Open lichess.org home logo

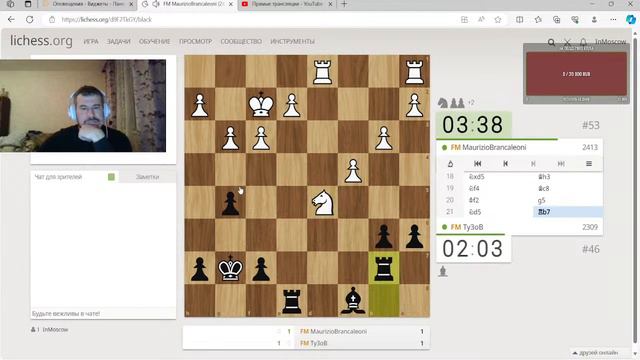(41, 41)
